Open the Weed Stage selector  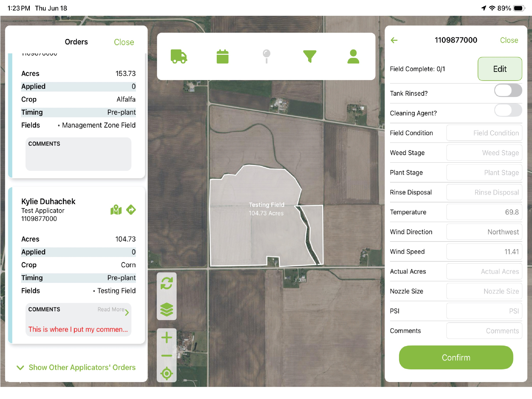click(x=484, y=153)
